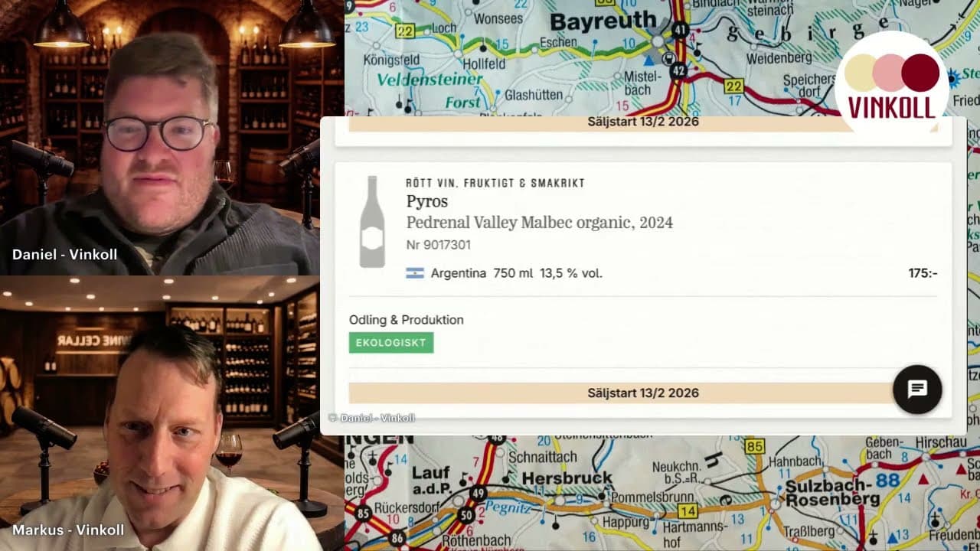980x551 pixels.
Task: Click the lower Säljstart 13/2 2026 banner
Action: click(643, 393)
